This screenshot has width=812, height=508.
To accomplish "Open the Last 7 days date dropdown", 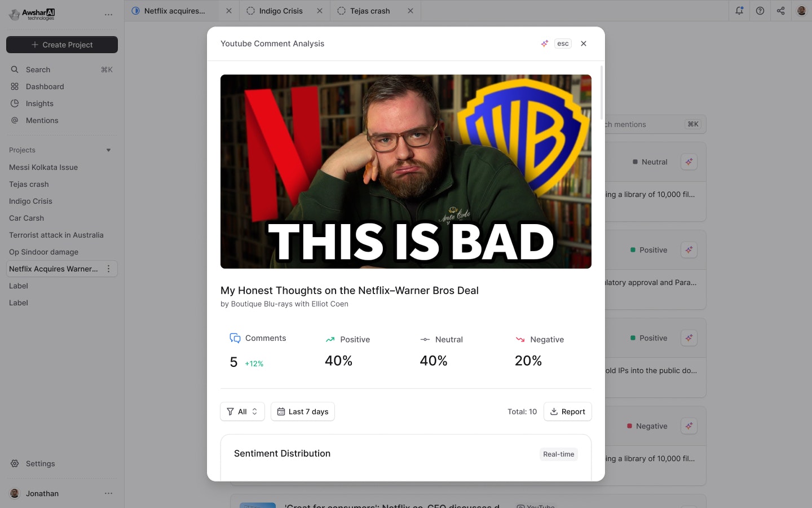I will 303,411.
